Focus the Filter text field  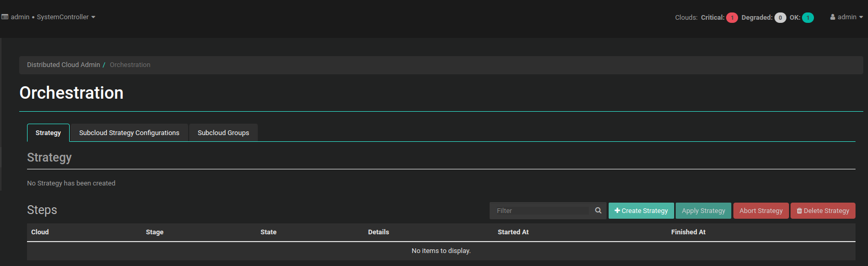[x=542, y=210]
